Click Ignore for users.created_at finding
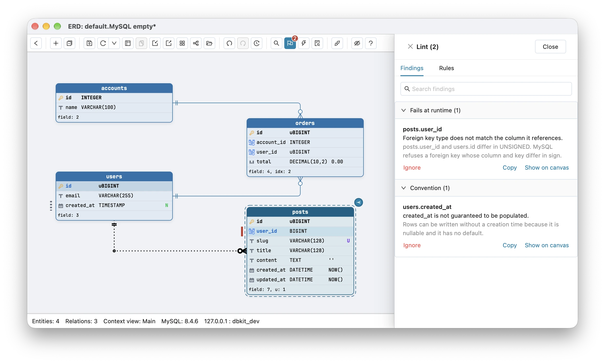The height and width of the screenshot is (364, 605). [412, 245]
